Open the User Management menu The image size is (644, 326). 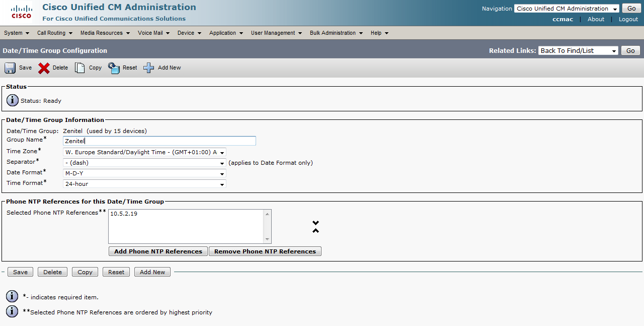click(276, 33)
